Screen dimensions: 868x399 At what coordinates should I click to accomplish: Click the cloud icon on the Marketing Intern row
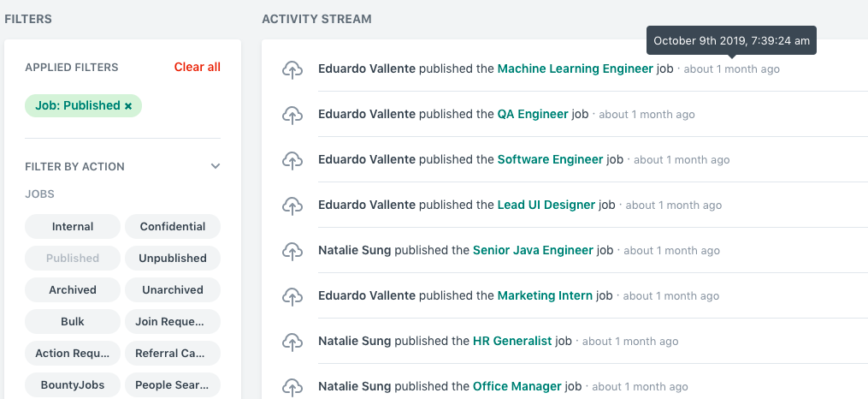pyautogui.click(x=292, y=297)
